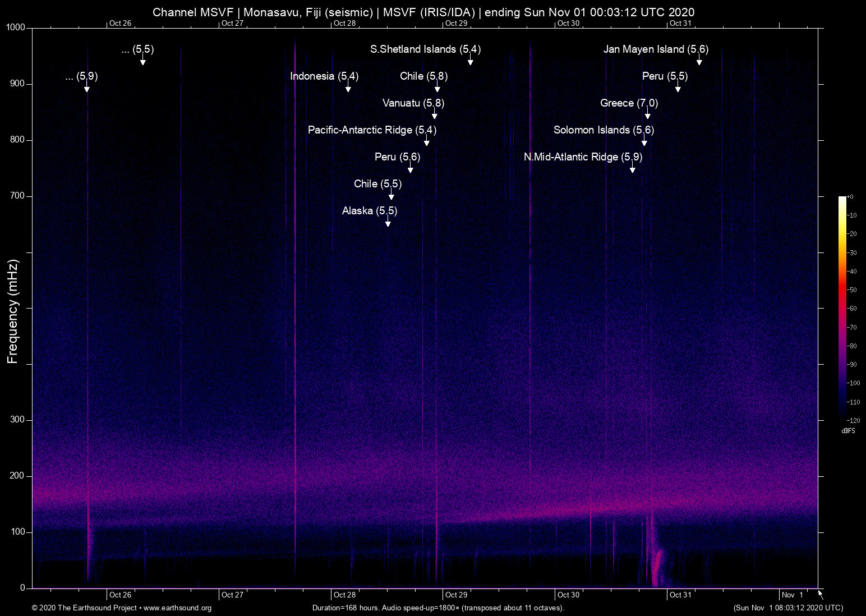Image resolution: width=866 pixels, height=616 pixels.
Task: Select the dBFS unit label
Action: coord(849,431)
